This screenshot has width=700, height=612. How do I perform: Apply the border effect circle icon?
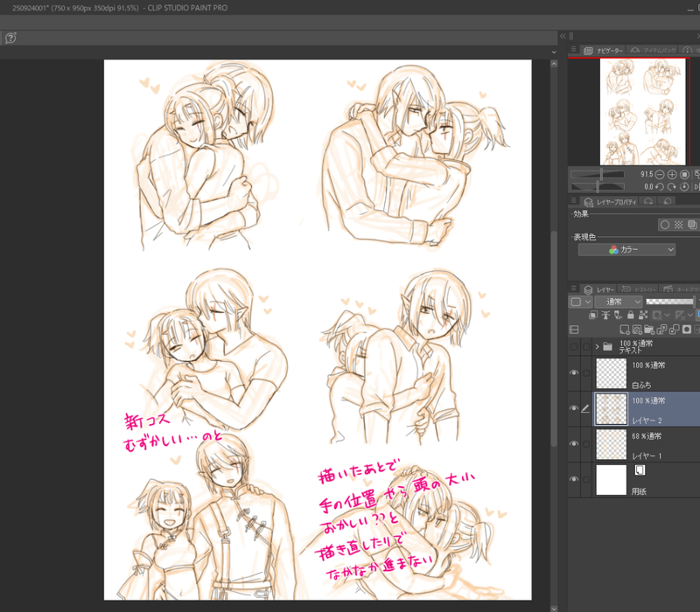[x=665, y=225]
